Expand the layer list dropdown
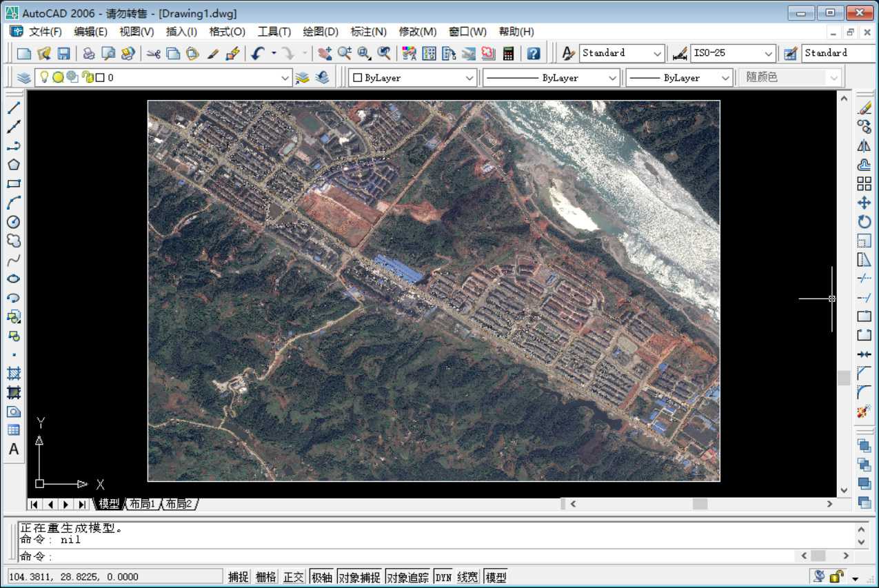The height and width of the screenshot is (588, 879). coord(285,78)
